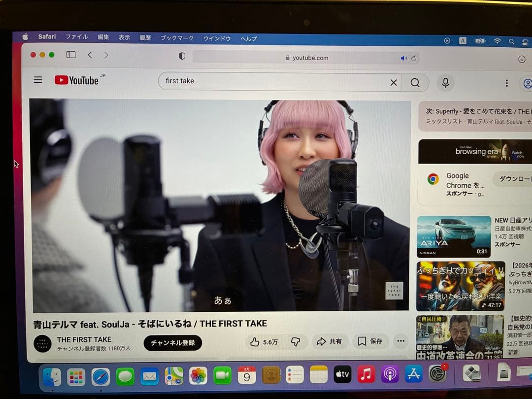Image resolution: width=532 pixels, height=399 pixels.
Task: Click Safari's privacy shield icon
Action: coord(182,56)
